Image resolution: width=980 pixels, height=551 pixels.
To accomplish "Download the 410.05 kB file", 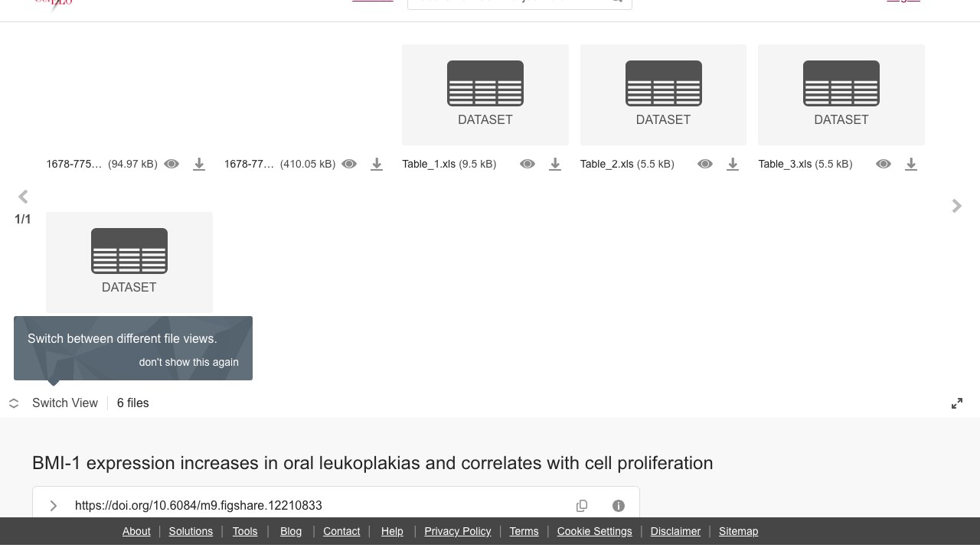I will pyautogui.click(x=377, y=164).
